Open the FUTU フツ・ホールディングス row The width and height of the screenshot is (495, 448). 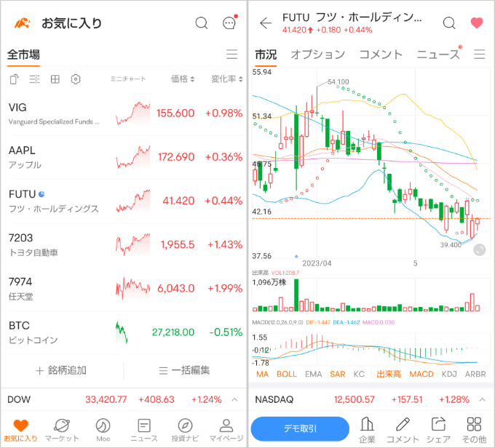[x=124, y=201]
